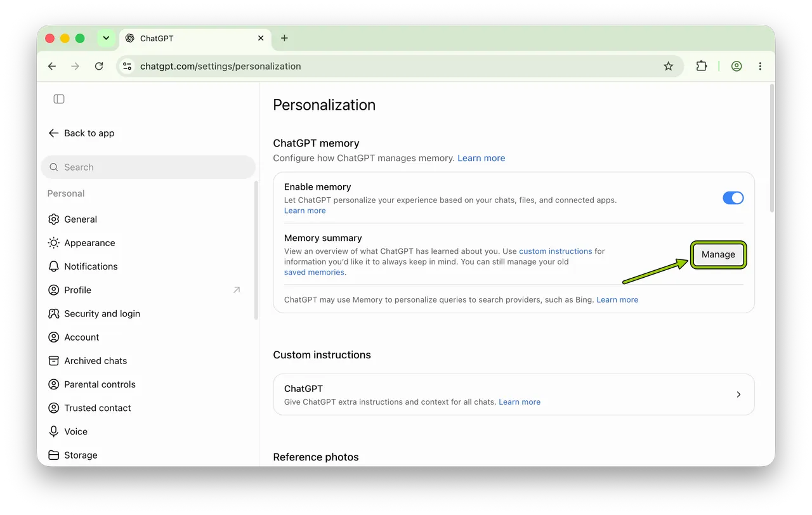Click the Archived chats box icon
Screen dimensions: 812x515
pos(54,360)
